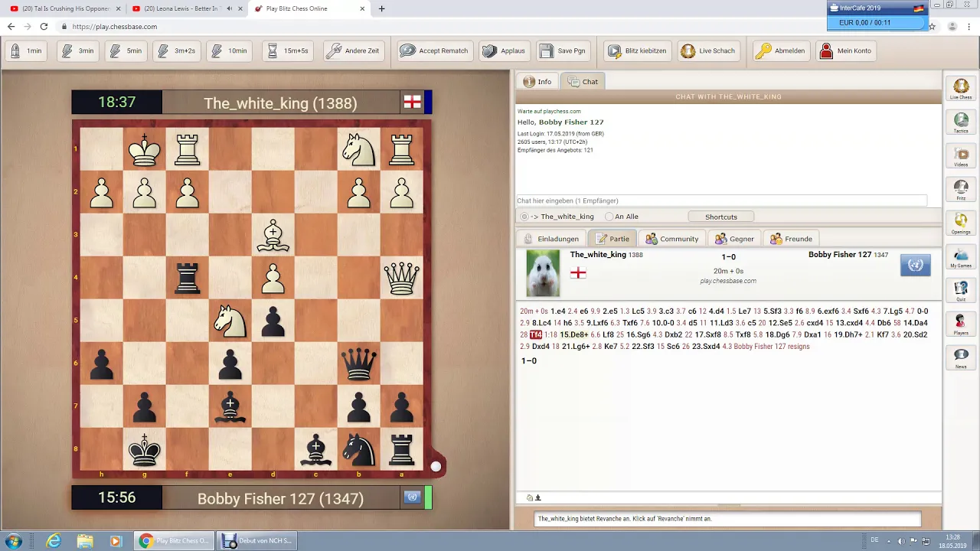Jump to move 23.Sxd4 in notation
Image resolution: width=980 pixels, height=551 pixels.
click(705, 347)
